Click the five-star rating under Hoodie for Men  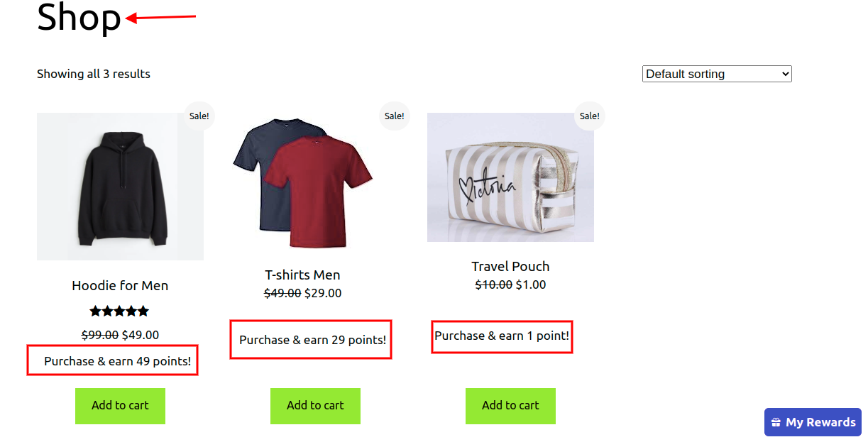pyautogui.click(x=119, y=311)
